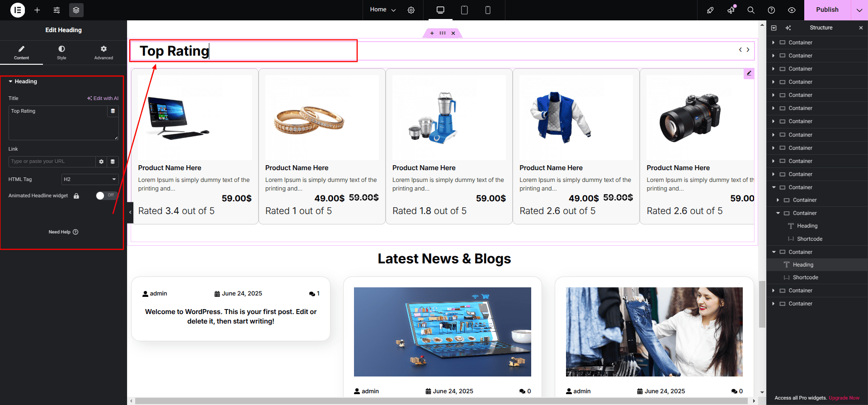Toggle the Animated Headline widget switch
Screen dimensions: 868x405
point(106,195)
